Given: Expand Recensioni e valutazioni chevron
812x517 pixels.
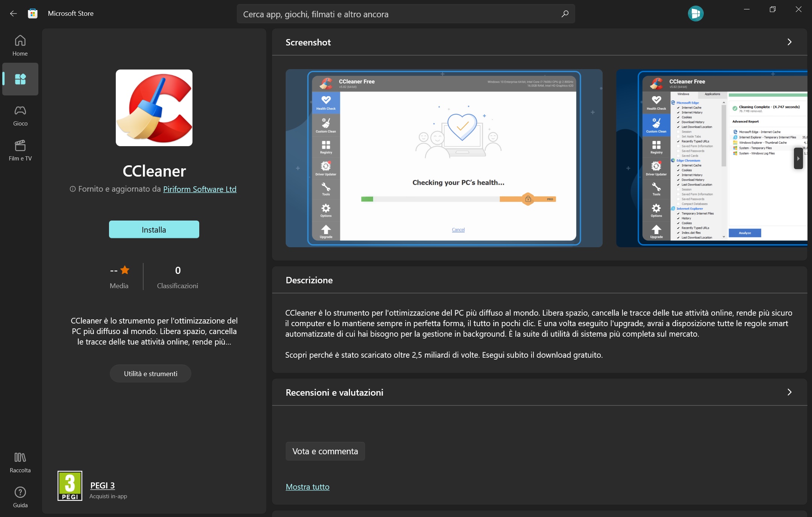Looking at the screenshot, I should pos(789,392).
